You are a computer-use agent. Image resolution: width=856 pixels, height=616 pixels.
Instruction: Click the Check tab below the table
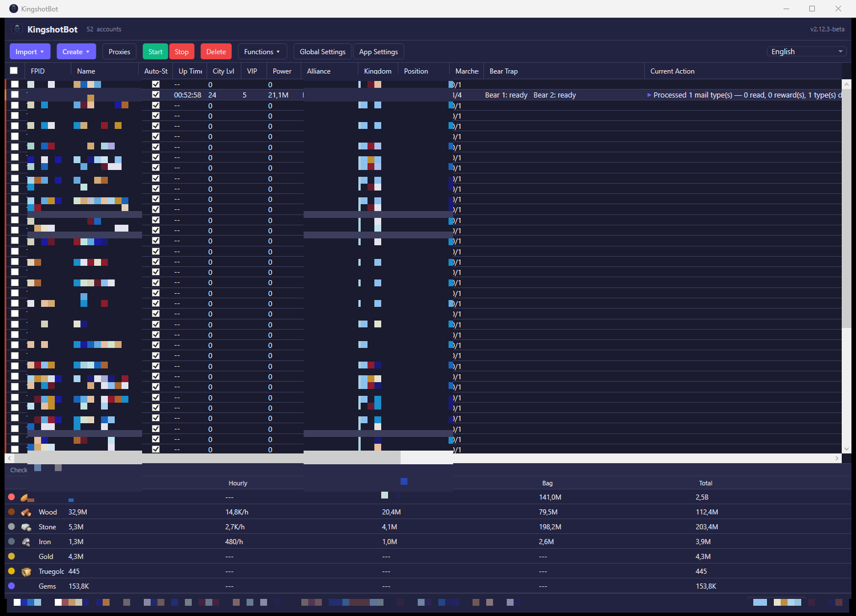coord(19,470)
